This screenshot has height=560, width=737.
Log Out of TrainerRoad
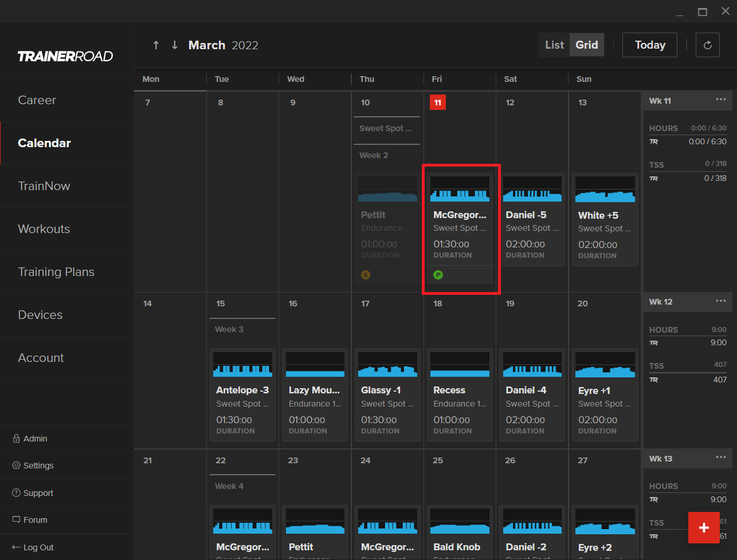click(x=33, y=547)
